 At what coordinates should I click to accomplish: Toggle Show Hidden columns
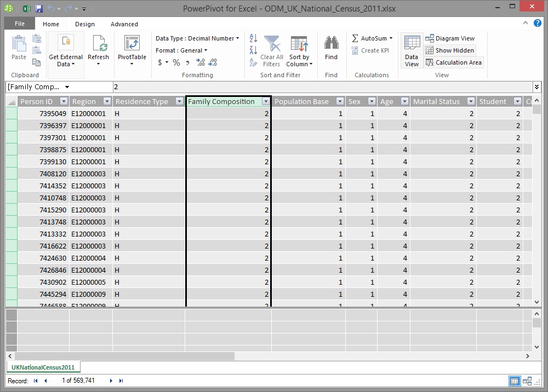[x=450, y=50]
